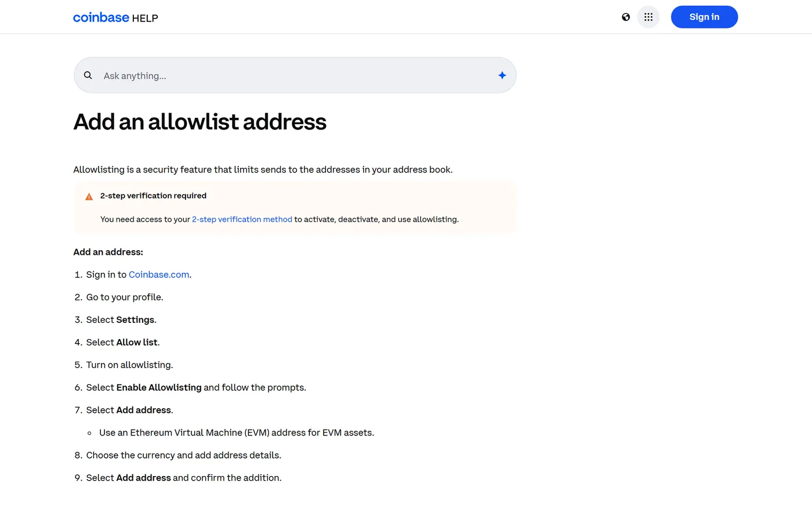
Task: Open the globe language selector icon
Action: [x=626, y=17]
